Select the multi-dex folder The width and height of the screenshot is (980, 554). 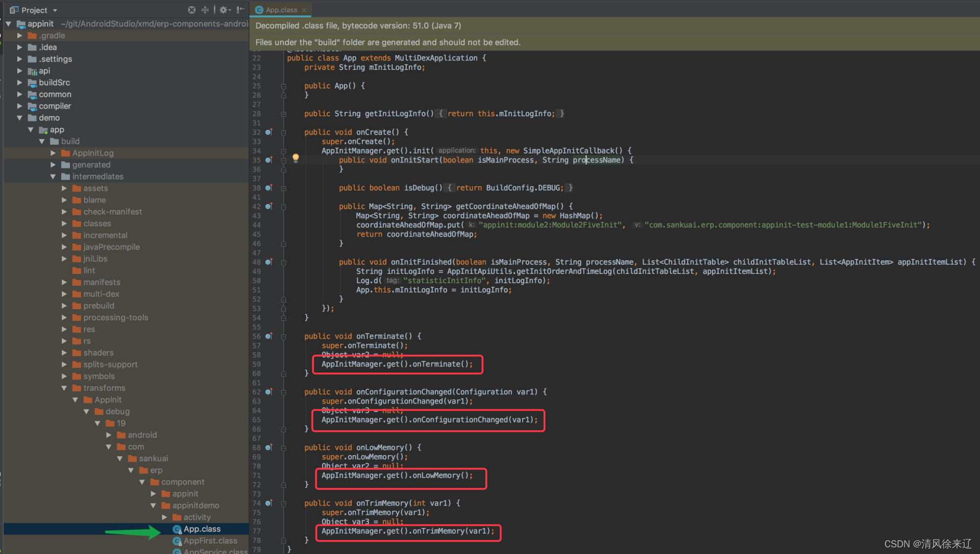101,294
